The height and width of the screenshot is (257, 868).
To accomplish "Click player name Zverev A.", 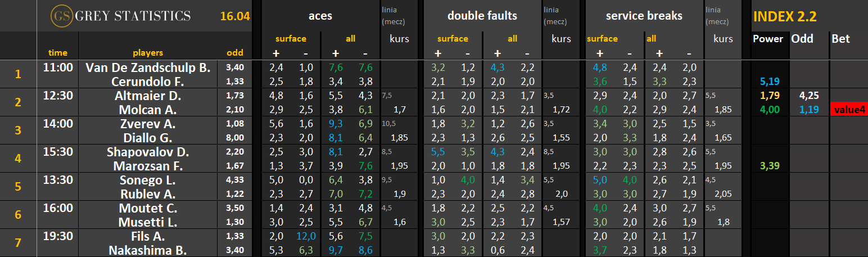I will tap(148, 124).
